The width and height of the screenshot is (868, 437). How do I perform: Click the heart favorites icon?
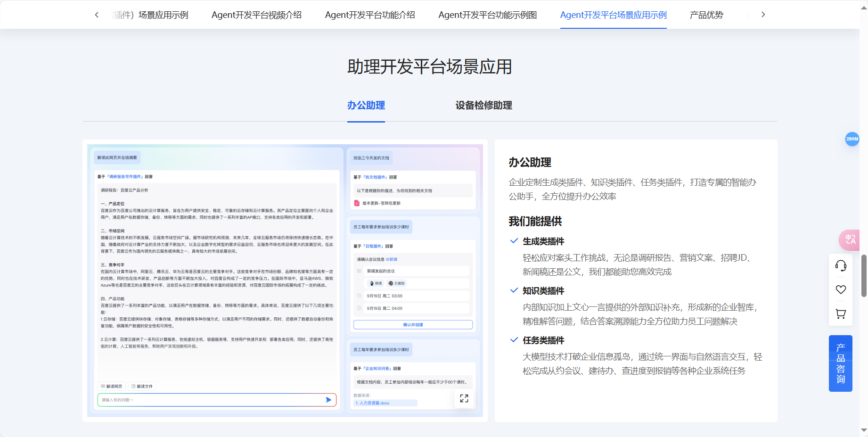(x=841, y=289)
